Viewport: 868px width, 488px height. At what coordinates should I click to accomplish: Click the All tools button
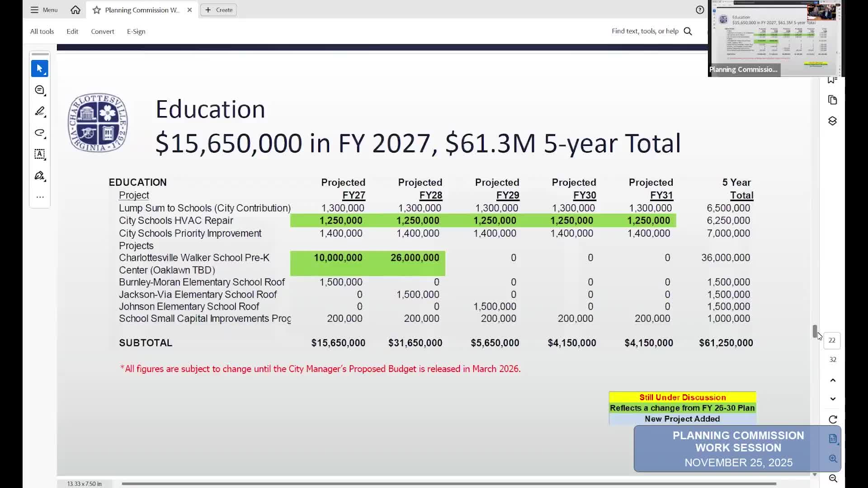[x=42, y=31]
